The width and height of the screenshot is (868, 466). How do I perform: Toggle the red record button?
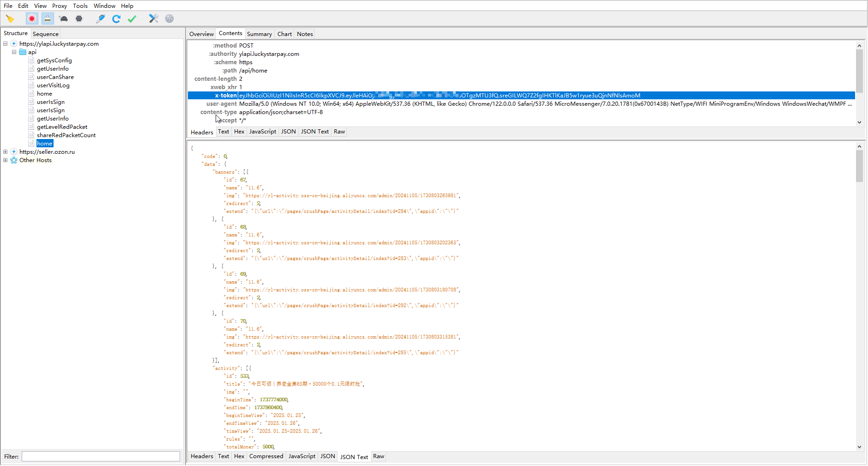coord(32,19)
